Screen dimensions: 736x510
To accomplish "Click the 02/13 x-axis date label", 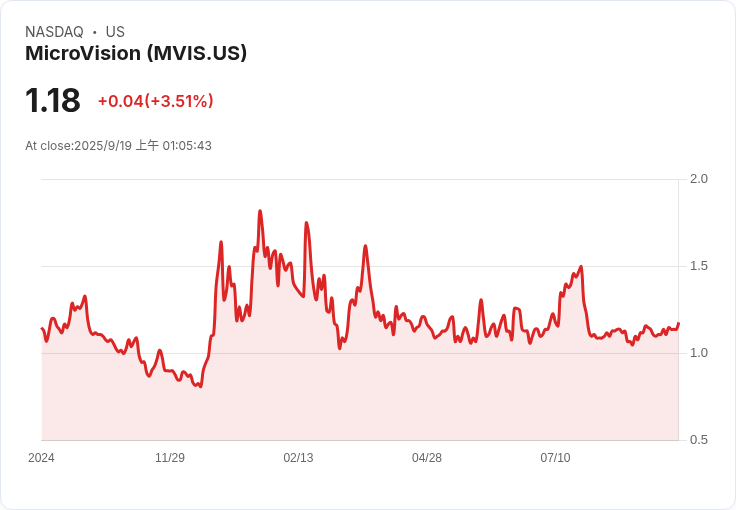I will click(298, 457).
